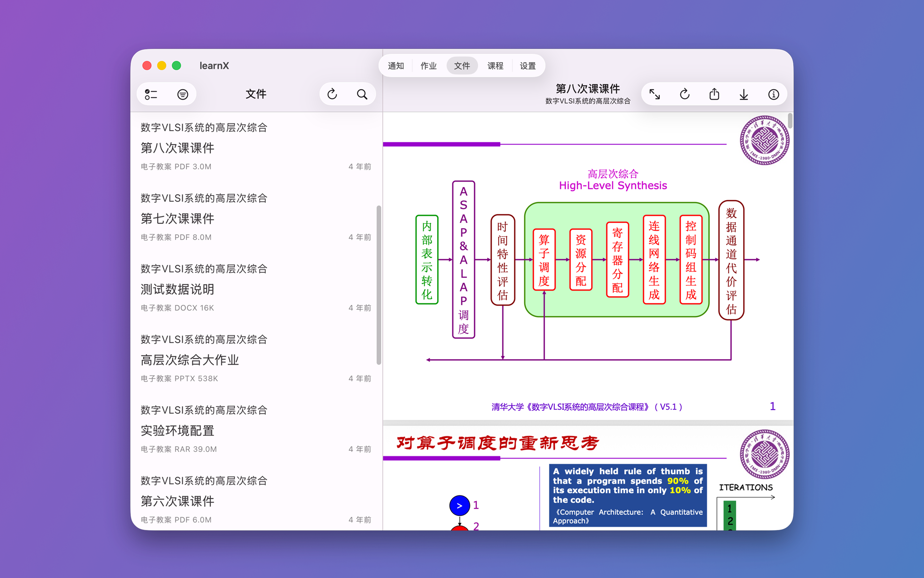
Task: Click the blue node marked 1
Action: point(460,506)
